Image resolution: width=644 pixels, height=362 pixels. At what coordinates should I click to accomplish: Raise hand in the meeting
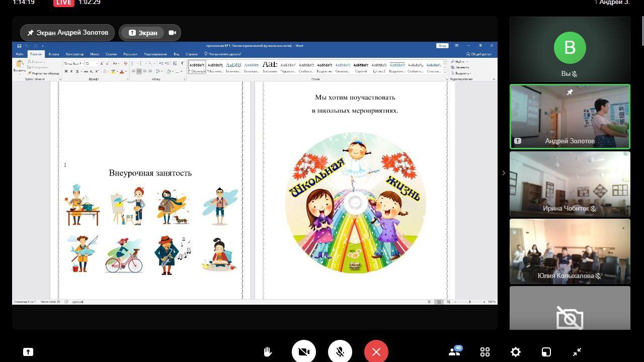tap(268, 352)
